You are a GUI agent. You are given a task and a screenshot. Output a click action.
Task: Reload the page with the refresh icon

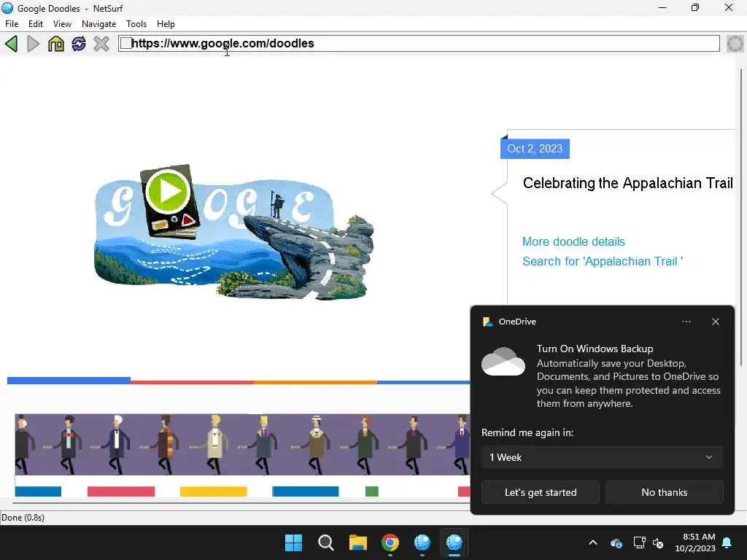pos(79,44)
